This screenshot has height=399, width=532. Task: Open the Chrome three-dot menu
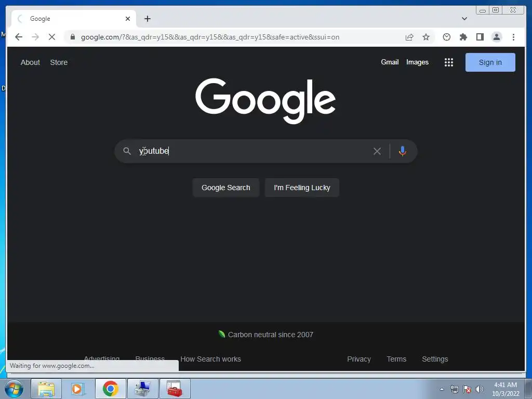(x=513, y=37)
